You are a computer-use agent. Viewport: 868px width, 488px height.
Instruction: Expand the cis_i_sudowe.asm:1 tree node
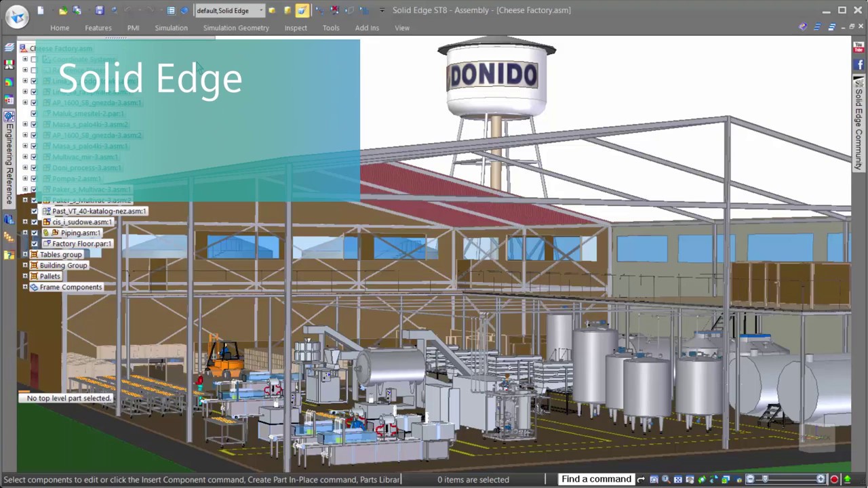click(25, 222)
